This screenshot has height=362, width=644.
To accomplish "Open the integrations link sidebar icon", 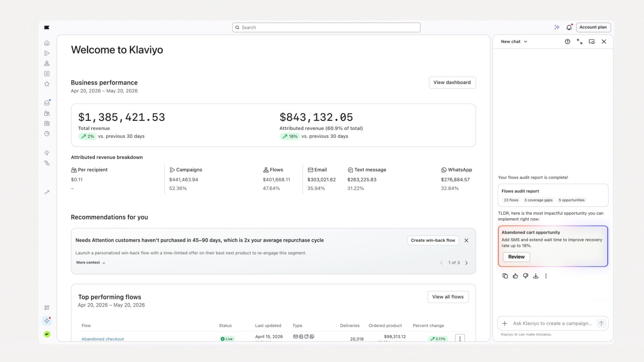I will [x=47, y=163].
